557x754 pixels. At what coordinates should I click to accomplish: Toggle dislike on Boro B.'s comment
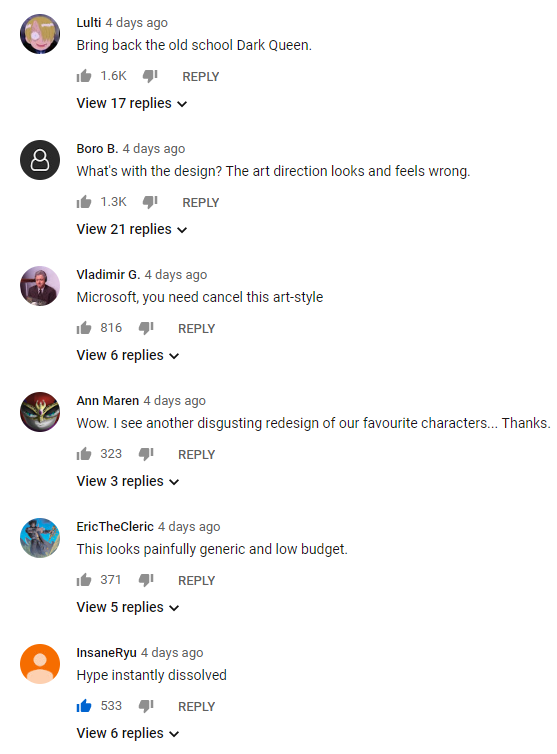150,202
